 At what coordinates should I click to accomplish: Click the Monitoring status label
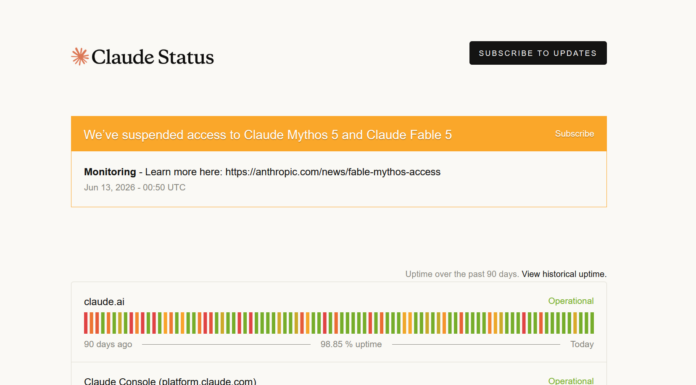pyautogui.click(x=110, y=172)
